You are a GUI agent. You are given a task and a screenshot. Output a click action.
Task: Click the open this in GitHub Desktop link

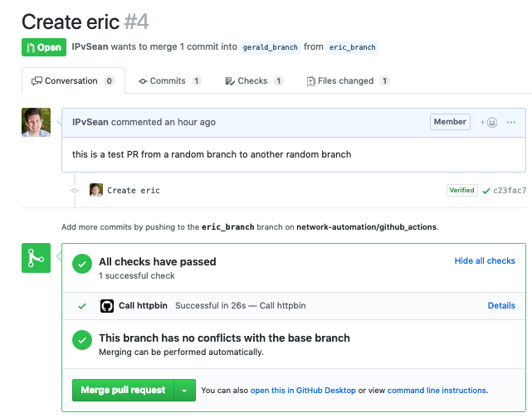point(303,391)
